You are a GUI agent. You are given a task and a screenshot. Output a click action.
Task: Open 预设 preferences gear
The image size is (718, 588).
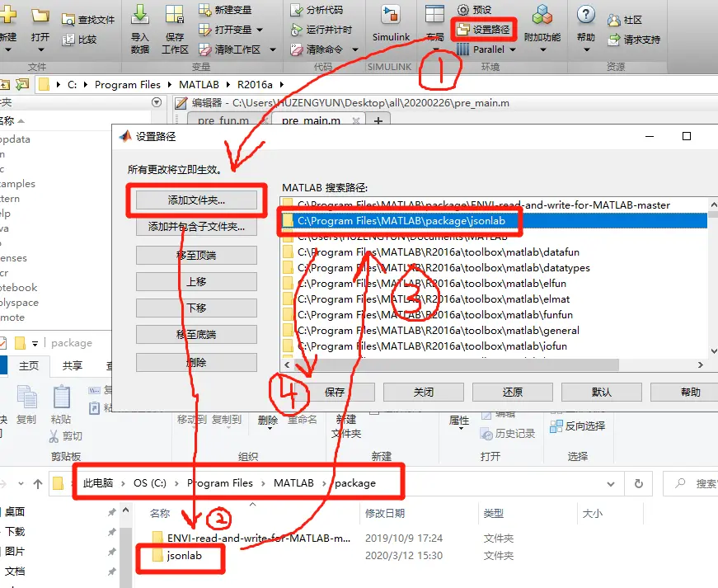point(463,10)
